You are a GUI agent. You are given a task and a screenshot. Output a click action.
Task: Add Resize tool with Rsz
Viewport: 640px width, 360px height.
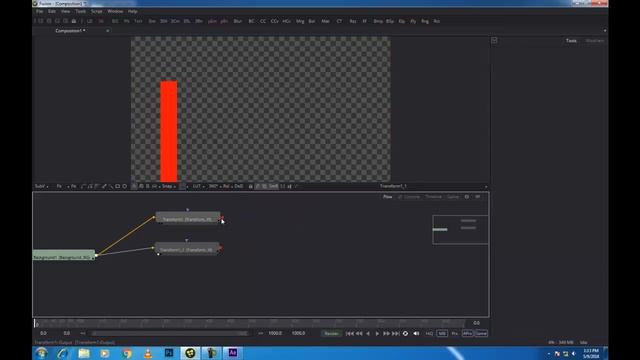[353, 21]
